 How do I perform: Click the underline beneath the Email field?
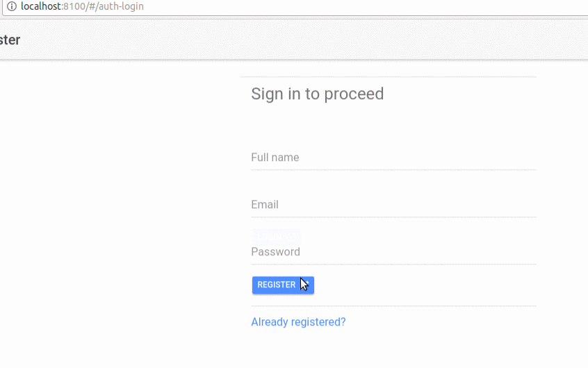pos(393,217)
